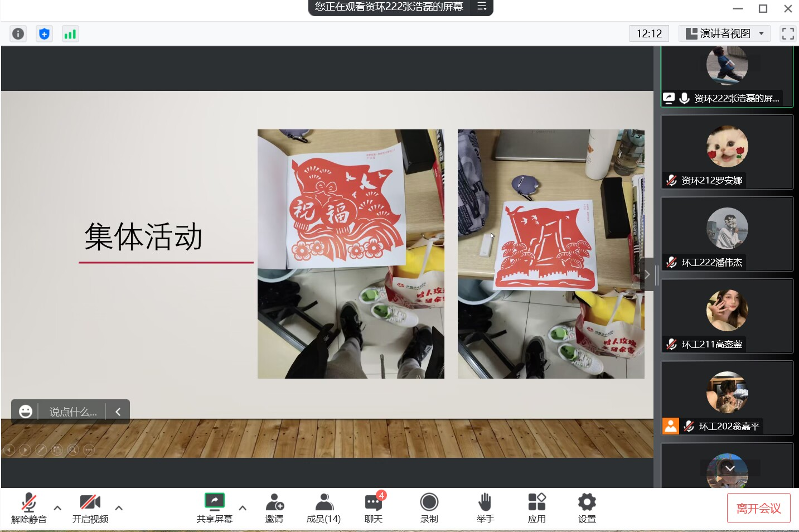The image size is (799, 532).
Task: Collapse the participant video side panel
Action: [647, 274]
